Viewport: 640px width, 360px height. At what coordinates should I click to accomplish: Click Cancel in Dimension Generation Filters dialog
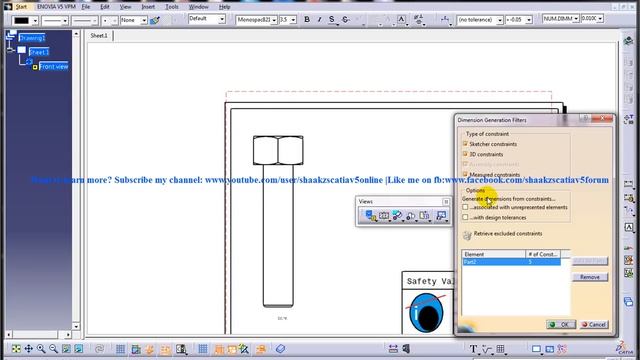coord(594,324)
